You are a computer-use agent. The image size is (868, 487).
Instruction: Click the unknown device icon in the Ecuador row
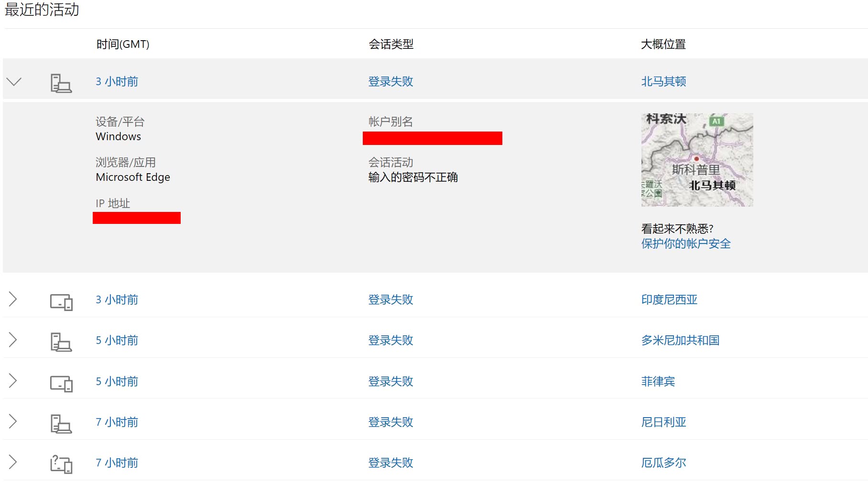click(x=61, y=464)
